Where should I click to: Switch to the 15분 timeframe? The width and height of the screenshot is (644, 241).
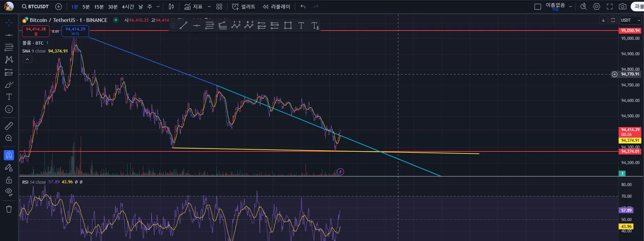99,7
